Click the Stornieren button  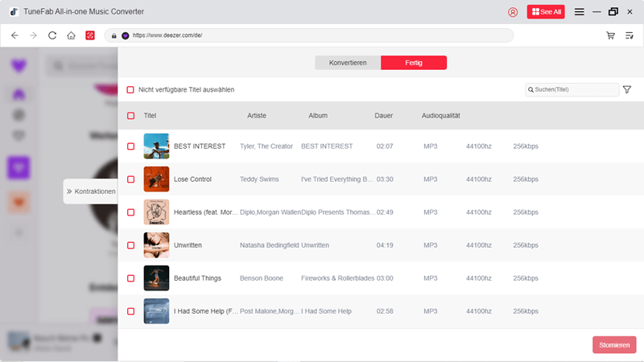pos(614,345)
